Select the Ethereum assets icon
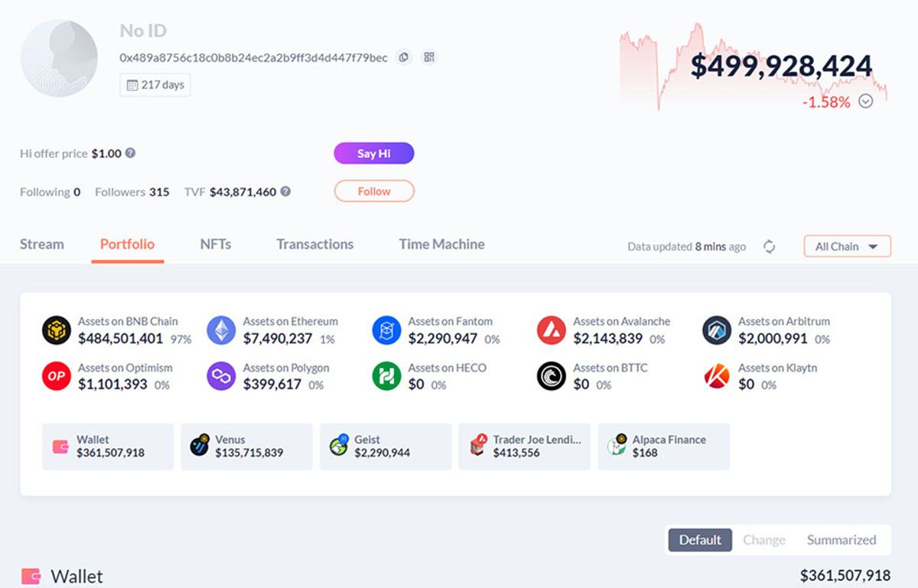This screenshot has width=918, height=588. click(221, 330)
